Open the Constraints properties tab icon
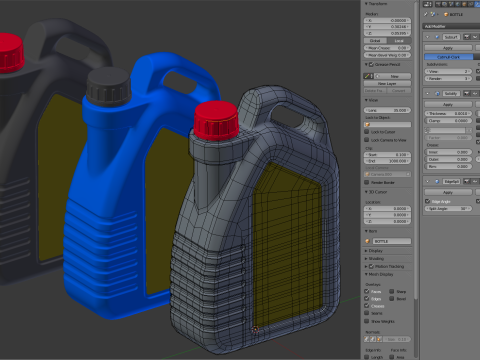This screenshot has height=360, width=480. [x=471, y=4]
